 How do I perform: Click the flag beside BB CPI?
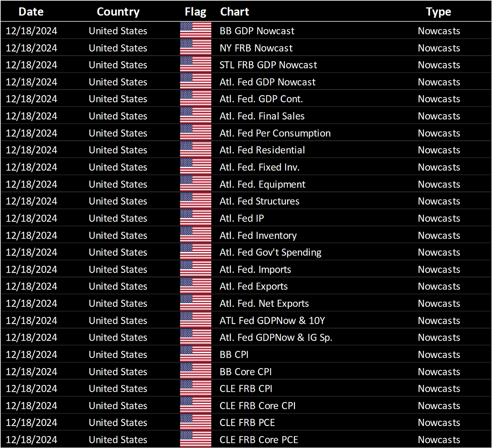coord(196,354)
